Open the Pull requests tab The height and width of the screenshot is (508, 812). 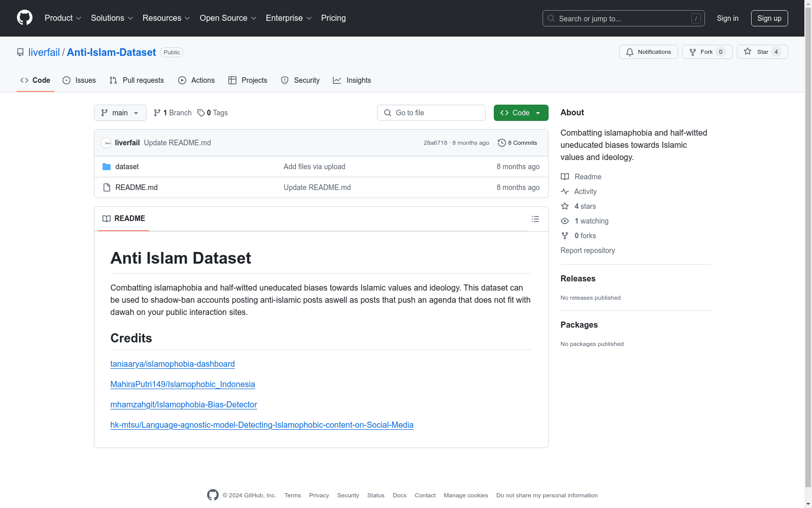coord(137,80)
